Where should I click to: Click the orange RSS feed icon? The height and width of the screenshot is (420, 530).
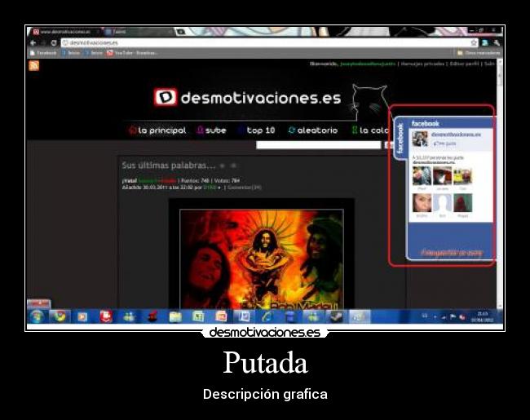point(33,66)
